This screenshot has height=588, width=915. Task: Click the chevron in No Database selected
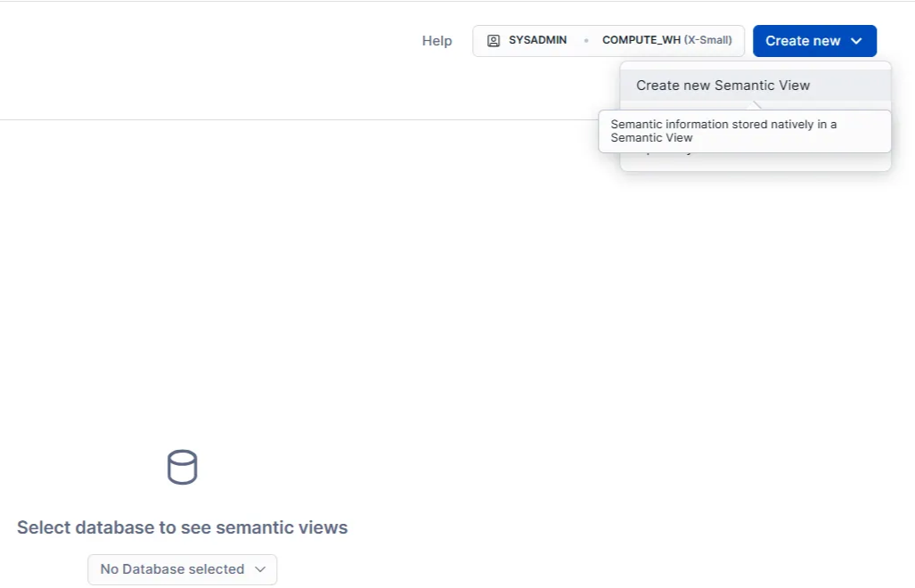coord(260,569)
